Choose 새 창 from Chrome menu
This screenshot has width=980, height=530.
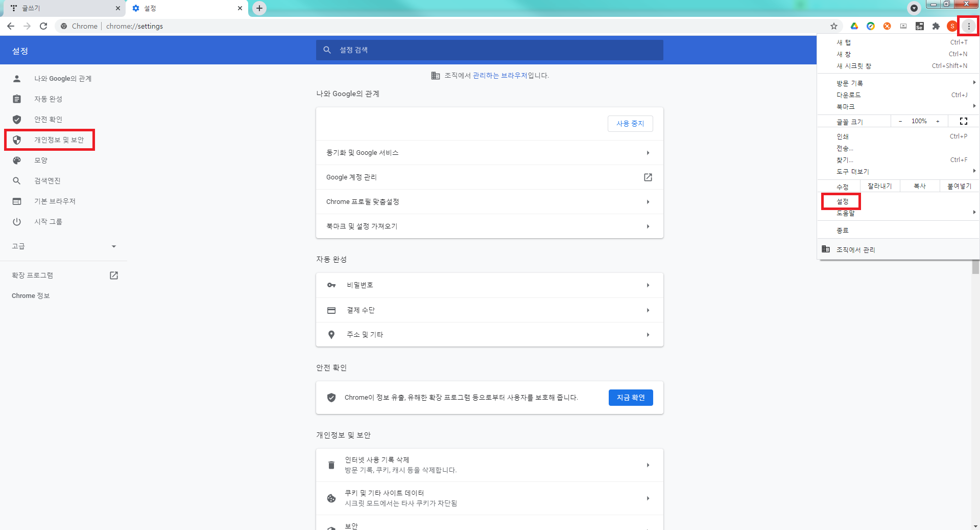pos(898,54)
